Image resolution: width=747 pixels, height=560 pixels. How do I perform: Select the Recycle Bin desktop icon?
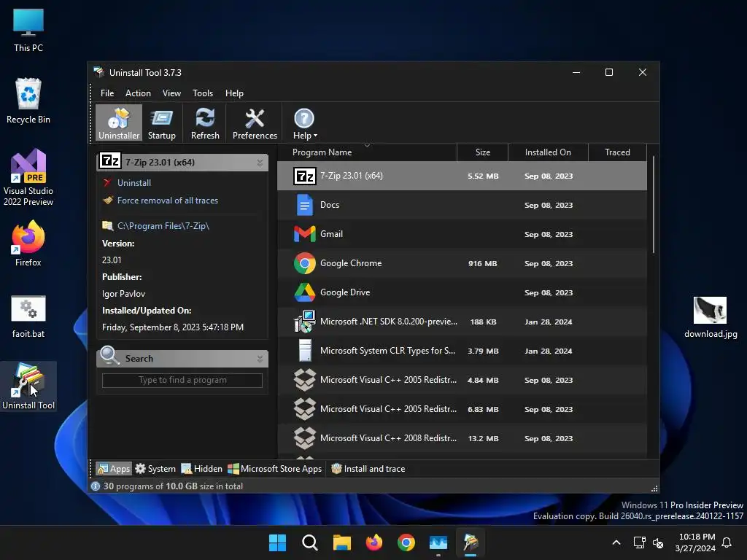click(28, 101)
